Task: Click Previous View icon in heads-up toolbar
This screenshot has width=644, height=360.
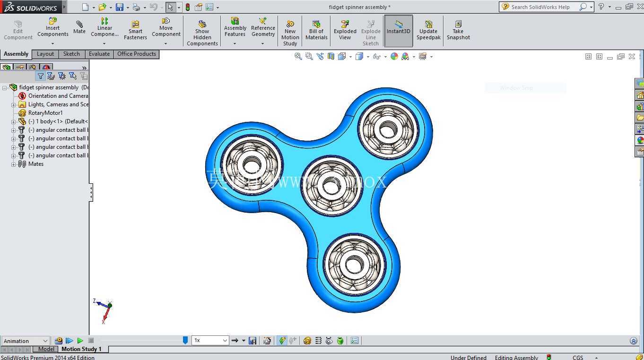Action: (x=320, y=56)
